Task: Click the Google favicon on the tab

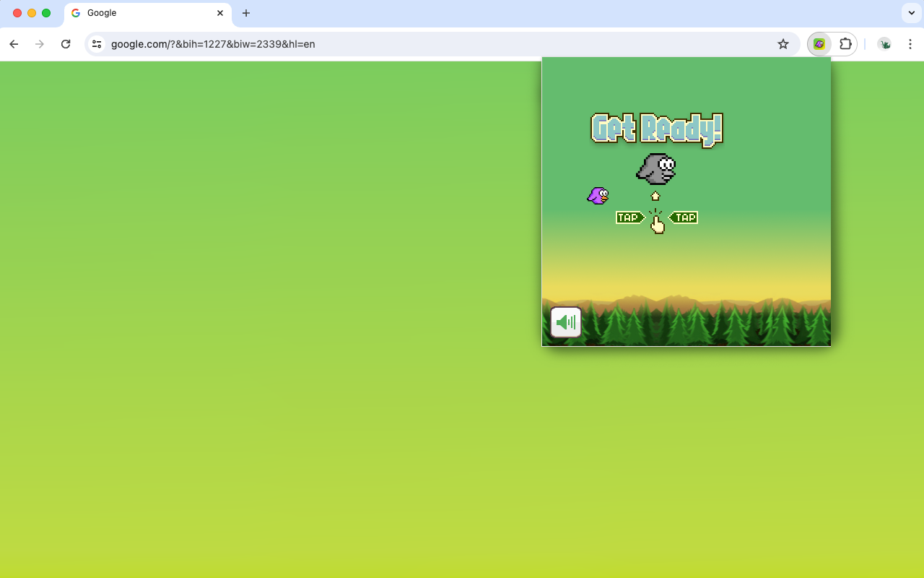Action: pos(76,13)
